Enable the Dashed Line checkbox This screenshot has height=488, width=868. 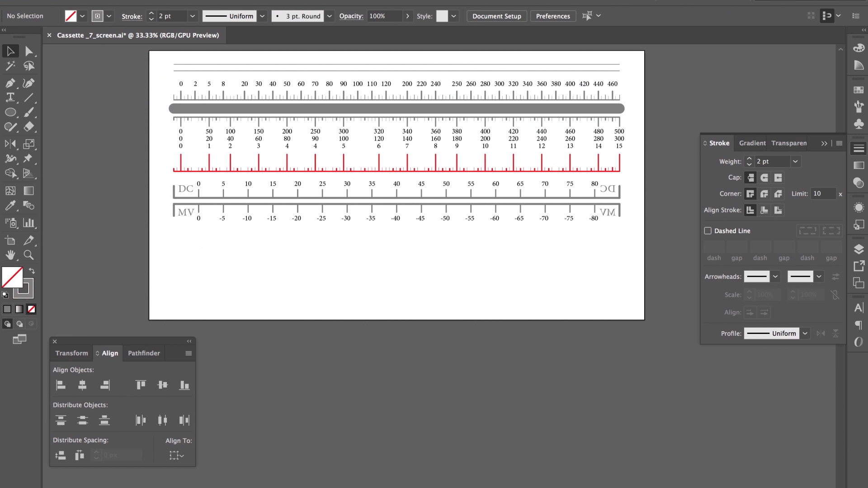[708, 231]
